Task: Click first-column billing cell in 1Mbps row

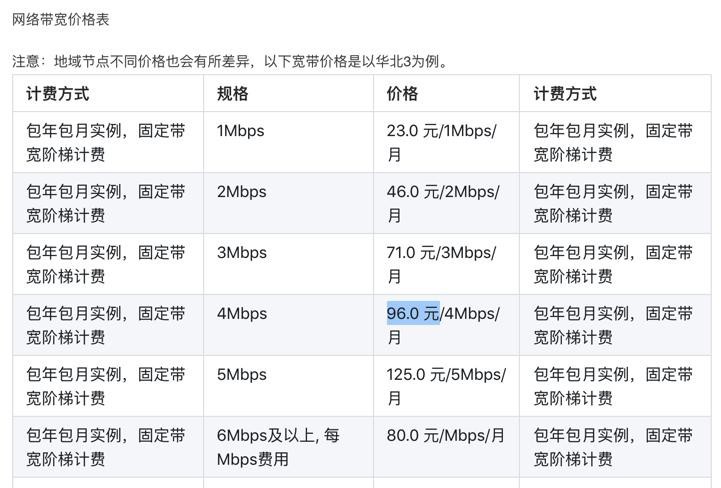Action: (x=108, y=142)
